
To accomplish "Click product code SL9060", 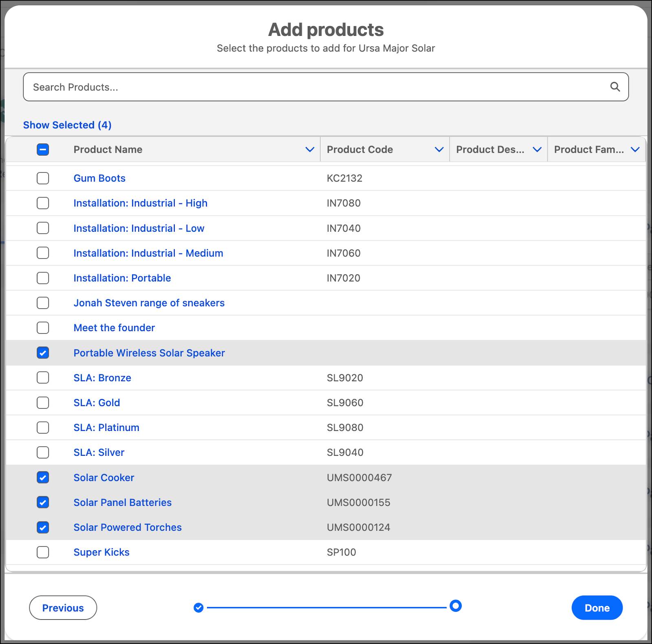I will tap(345, 402).
